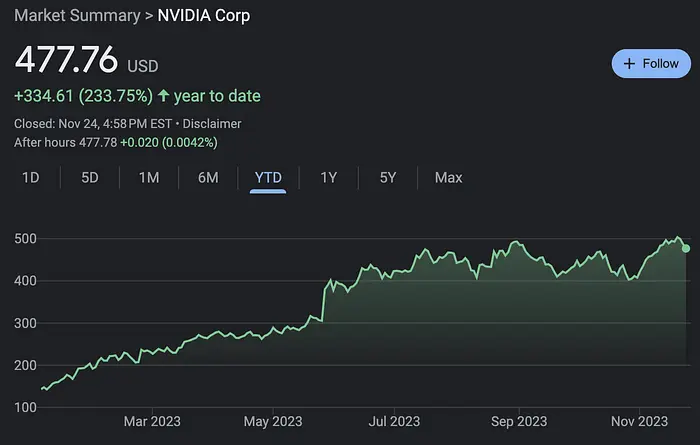This screenshot has height=445, width=700.
Task: Click the NVIDIA Corp title
Action: (204, 16)
